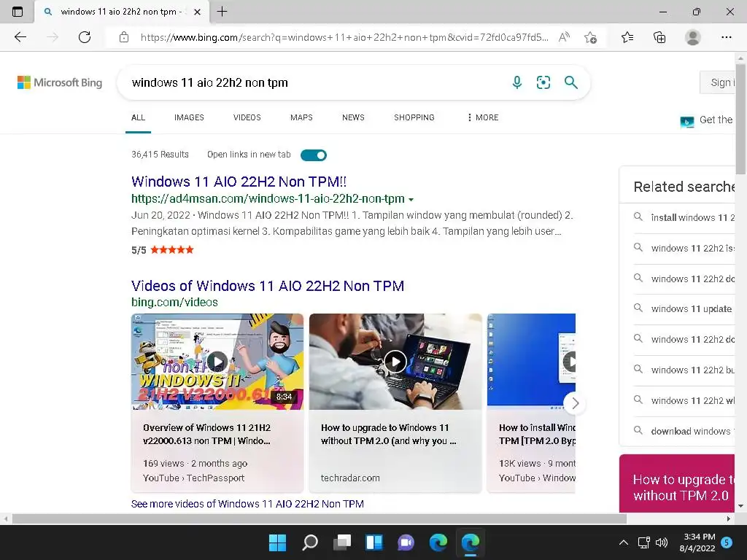Switch to the IMAGES tab

189,117
